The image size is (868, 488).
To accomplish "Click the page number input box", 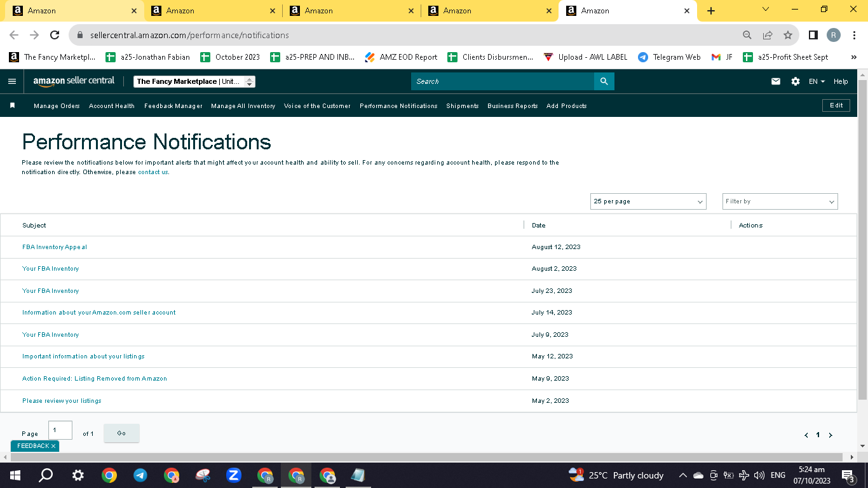I will click(x=60, y=430).
